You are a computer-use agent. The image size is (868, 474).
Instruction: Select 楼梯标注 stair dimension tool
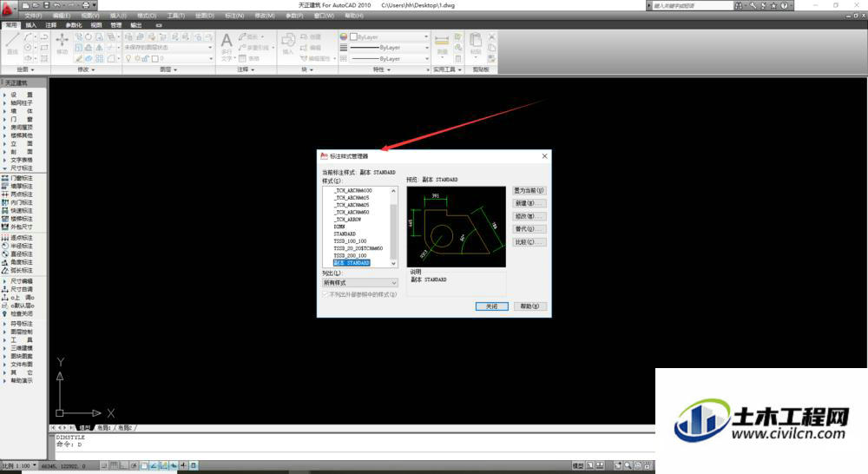click(x=17, y=219)
